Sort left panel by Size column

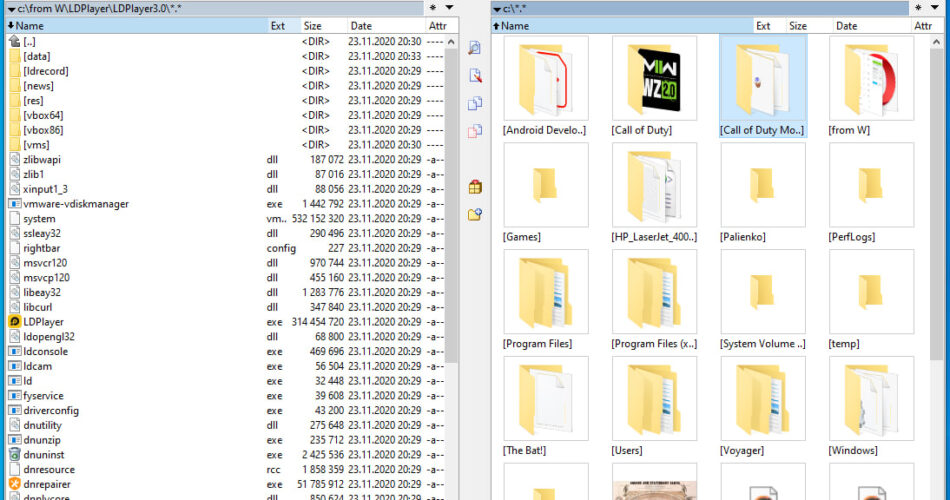point(324,25)
